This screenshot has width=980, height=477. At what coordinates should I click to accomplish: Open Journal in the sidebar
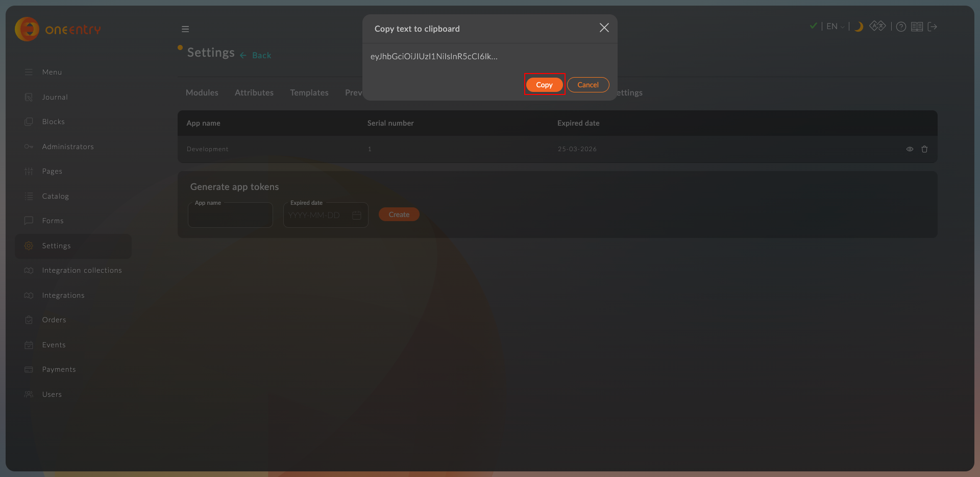[73, 97]
